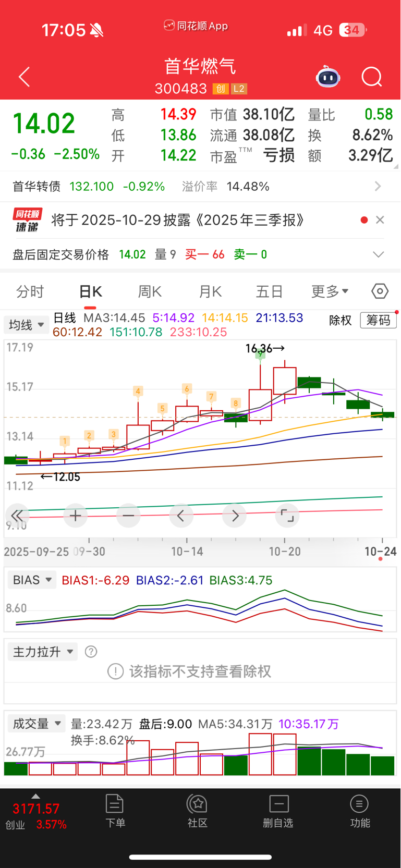
Task: Tap the L2 level badge
Action: (x=239, y=89)
